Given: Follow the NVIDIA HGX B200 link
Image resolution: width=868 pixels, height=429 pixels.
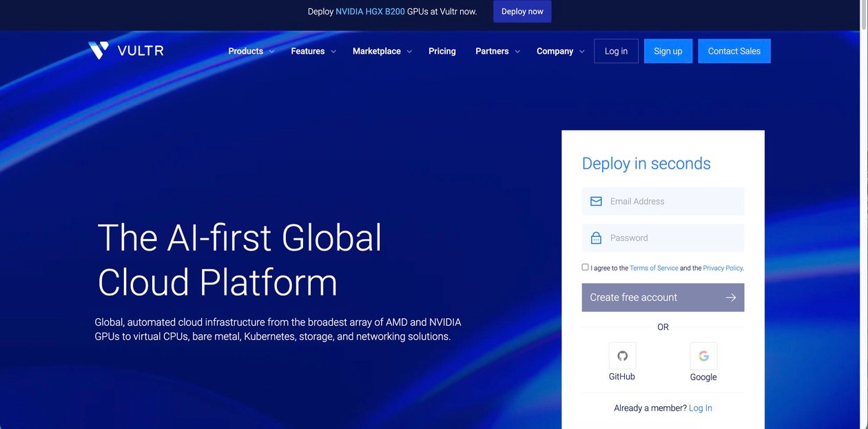Looking at the screenshot, I should coord(370,12).
